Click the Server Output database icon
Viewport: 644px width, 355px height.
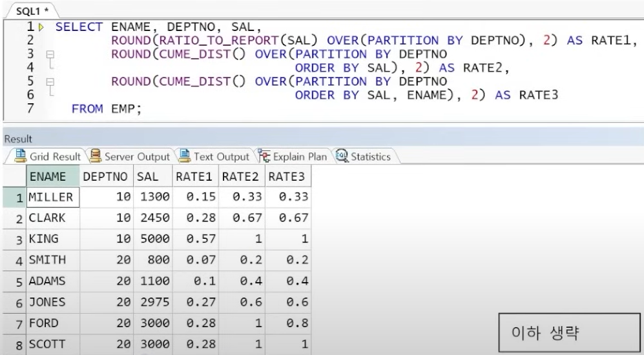[x=96, y=156]
